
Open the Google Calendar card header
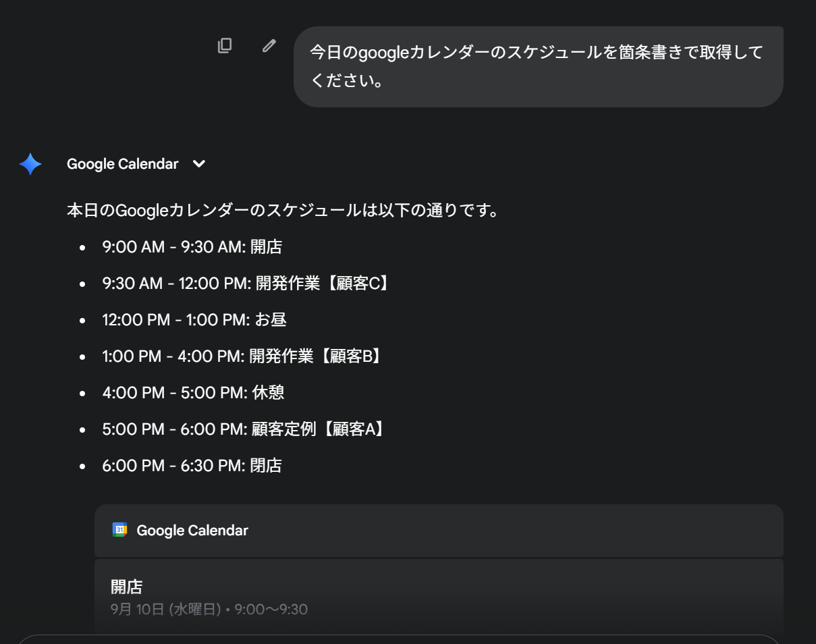[439, 531]
